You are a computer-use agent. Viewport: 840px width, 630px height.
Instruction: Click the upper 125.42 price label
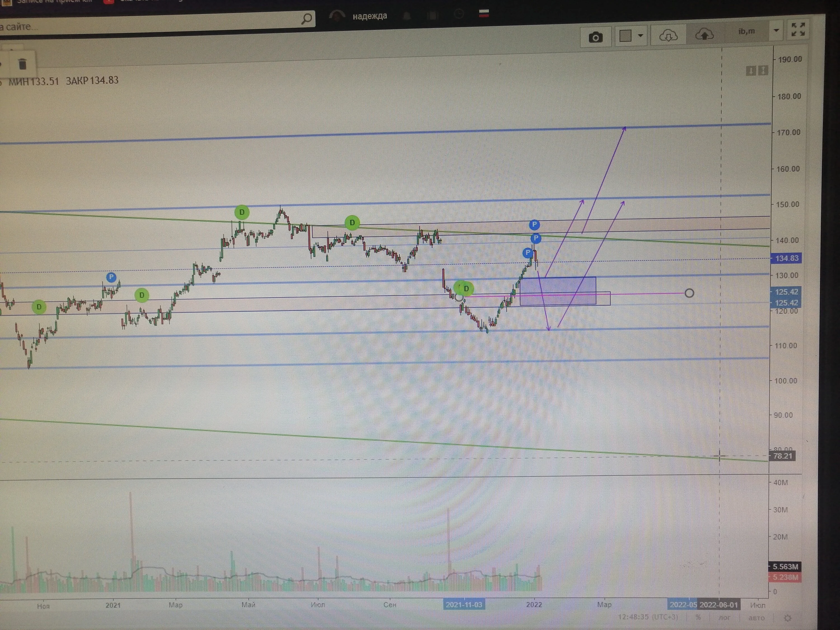786,292
